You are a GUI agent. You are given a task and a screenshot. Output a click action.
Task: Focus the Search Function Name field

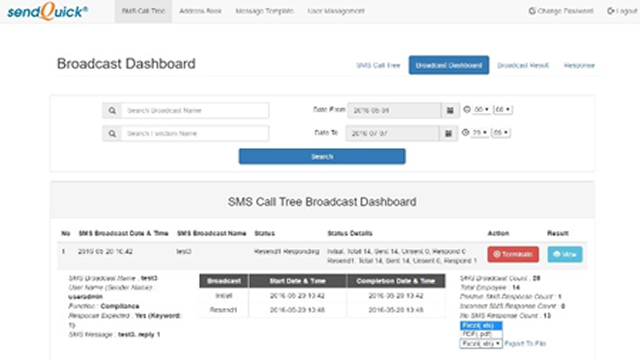click(195, 133)
